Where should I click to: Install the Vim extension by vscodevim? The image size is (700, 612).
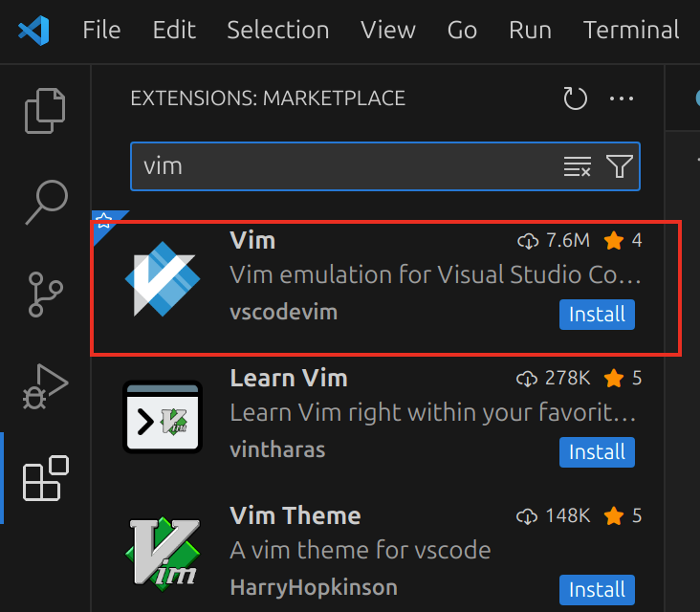597,315
